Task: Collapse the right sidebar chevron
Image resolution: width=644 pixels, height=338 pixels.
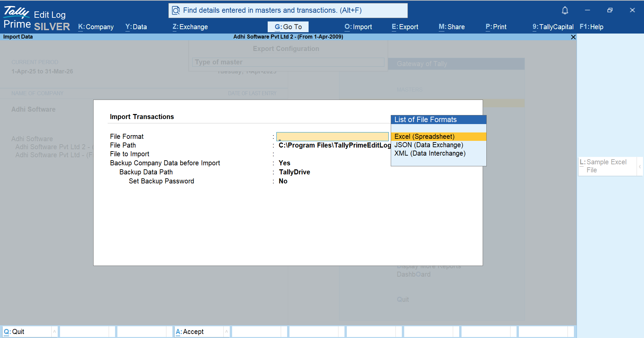Action: coord(640,166)
